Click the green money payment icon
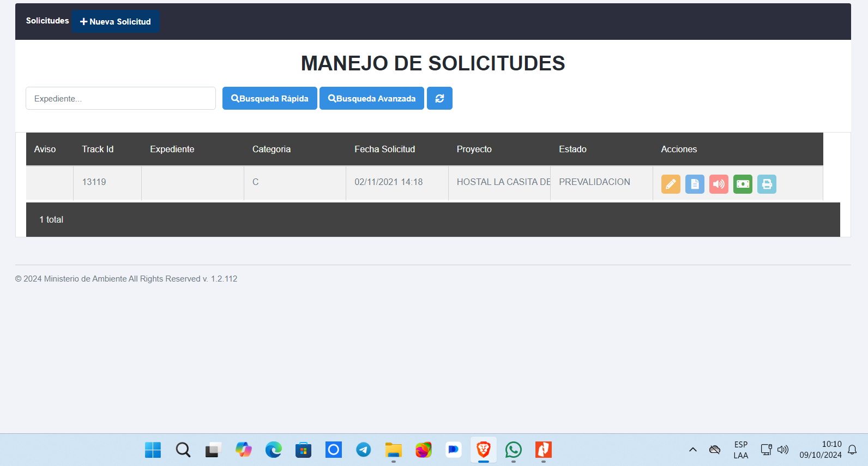This screenshot has width=868, height=466. tap(743, 184)
